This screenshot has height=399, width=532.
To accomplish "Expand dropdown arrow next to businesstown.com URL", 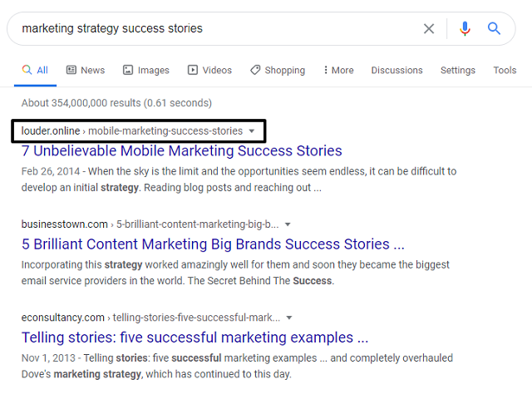I will coord(288,224).
